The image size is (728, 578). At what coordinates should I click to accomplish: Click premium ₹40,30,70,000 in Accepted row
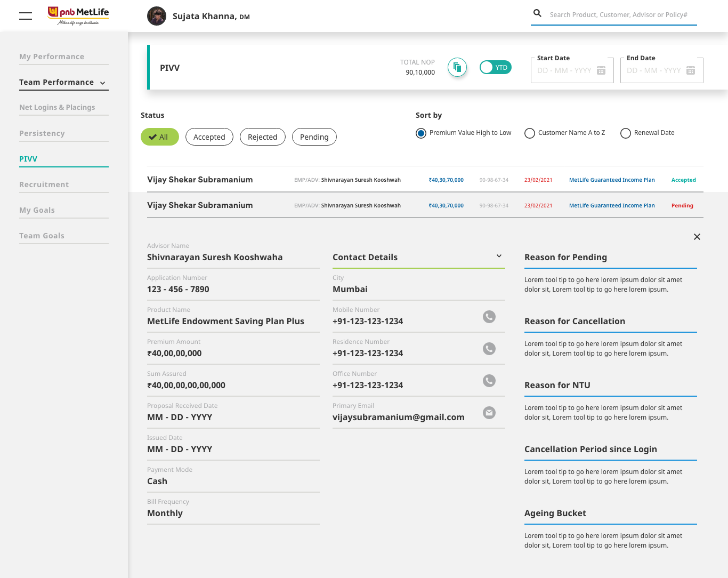click(x=446, y=180)
